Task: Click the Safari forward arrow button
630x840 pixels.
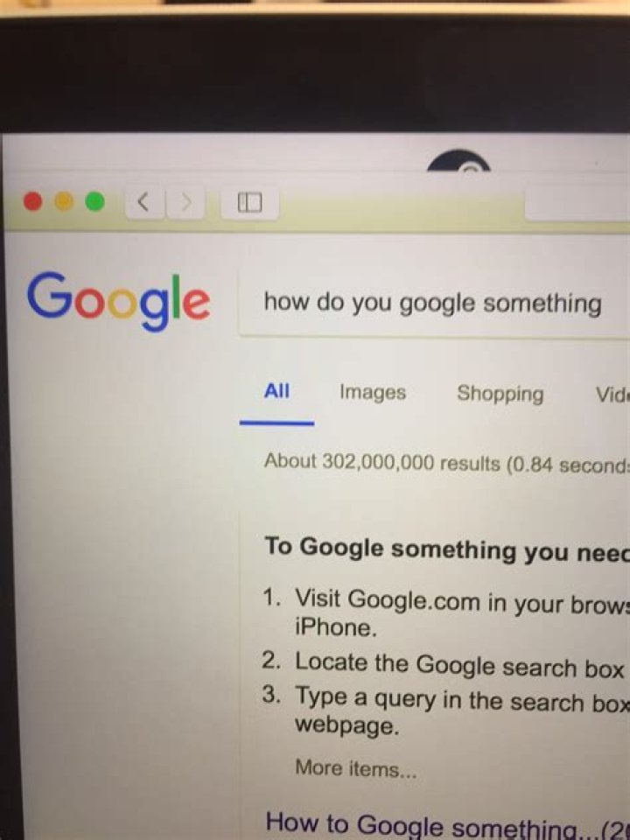Action: 185,202
